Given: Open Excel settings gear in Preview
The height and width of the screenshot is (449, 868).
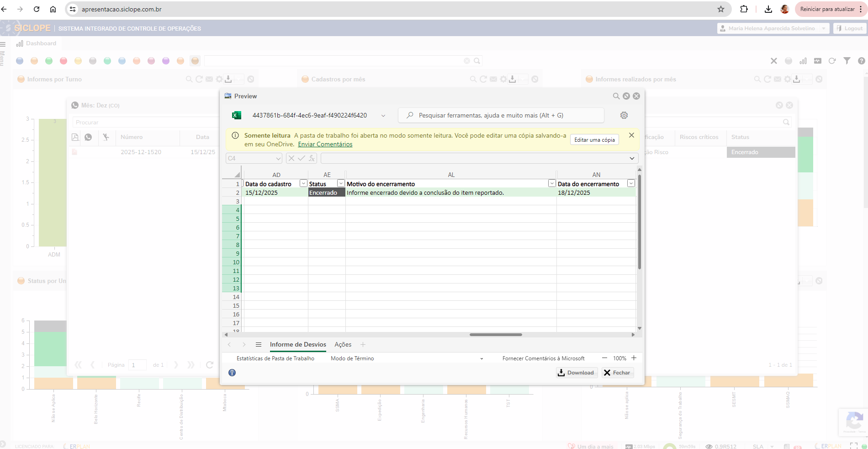Looking at the screenshot, I should (624, 115).
